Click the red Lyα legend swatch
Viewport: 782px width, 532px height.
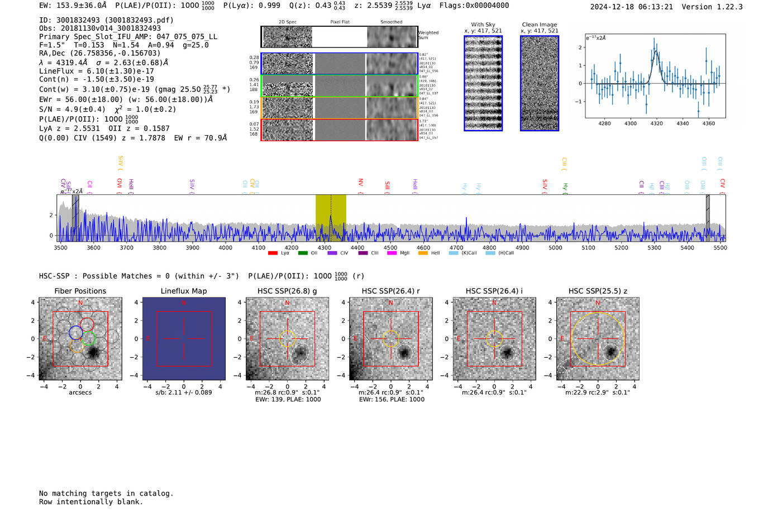[273, 253]
